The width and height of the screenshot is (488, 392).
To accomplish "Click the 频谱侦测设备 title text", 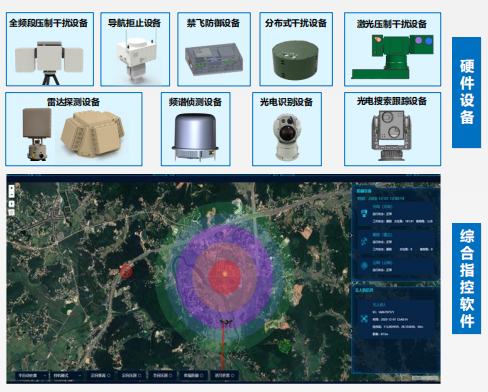I will (x=195, y=102).
